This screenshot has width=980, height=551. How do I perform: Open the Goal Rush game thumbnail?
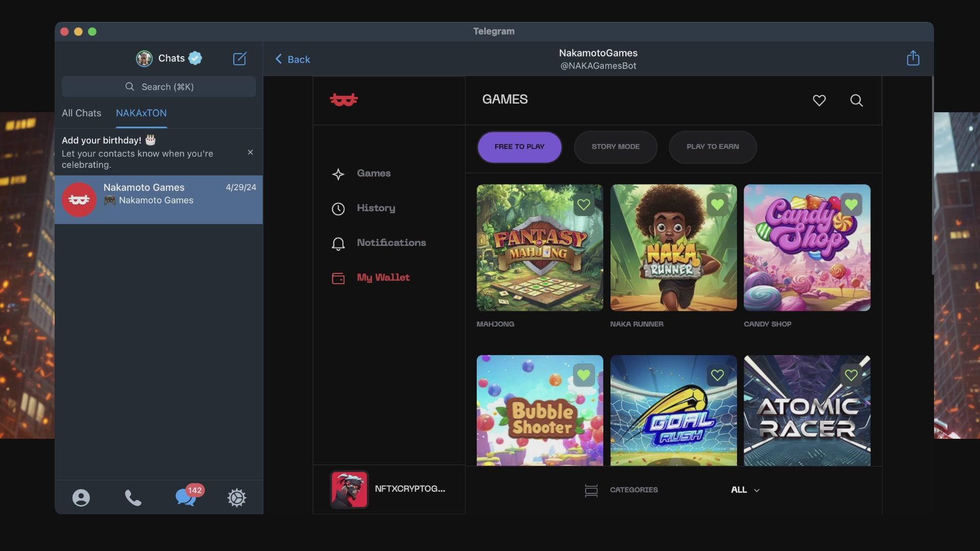[x=673, y=411]
